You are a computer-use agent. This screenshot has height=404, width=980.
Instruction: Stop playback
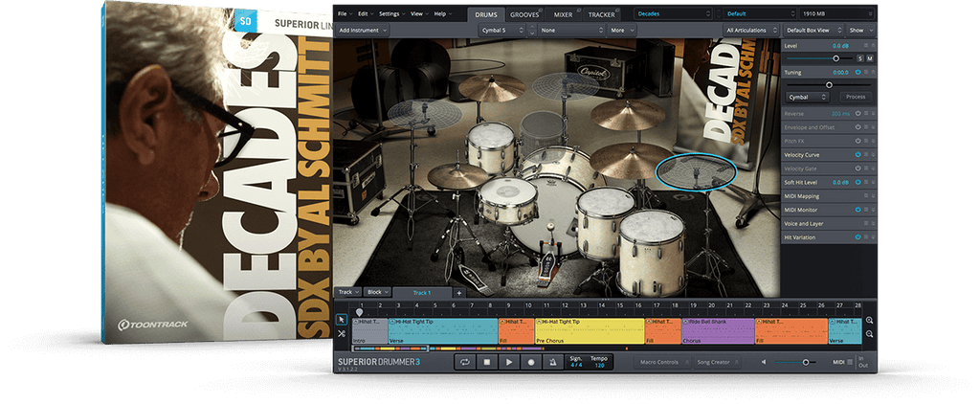click(x=487, y=362)
